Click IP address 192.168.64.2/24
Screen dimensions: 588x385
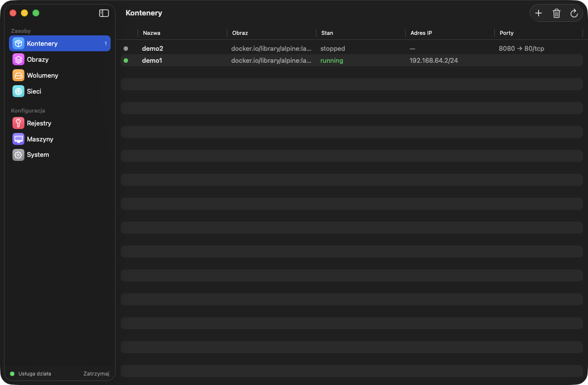434,60
